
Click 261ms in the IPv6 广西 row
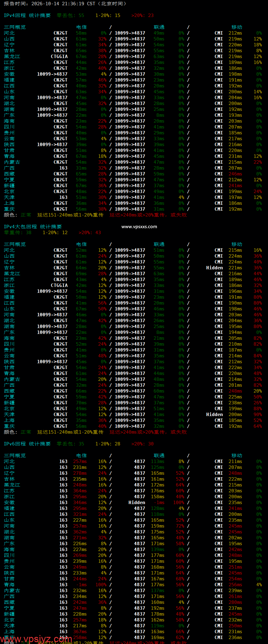pyautogui.click(x=235, y=596)
